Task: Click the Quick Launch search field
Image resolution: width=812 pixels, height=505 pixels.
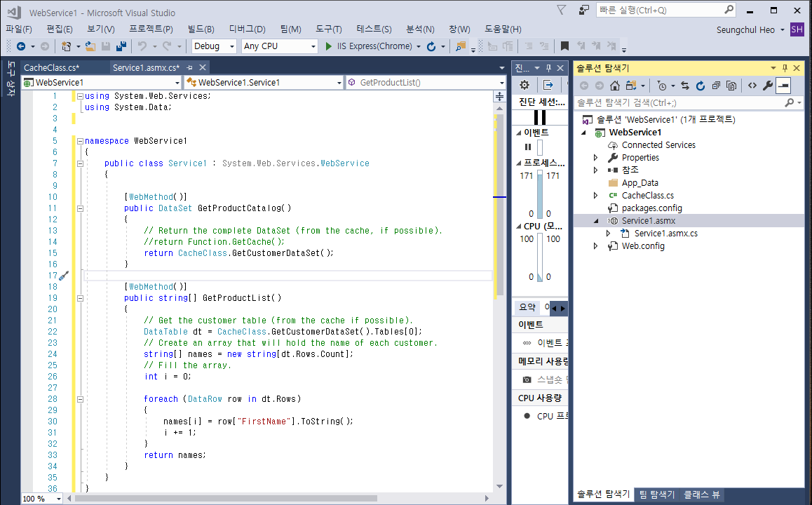Action: pos(659,10)
